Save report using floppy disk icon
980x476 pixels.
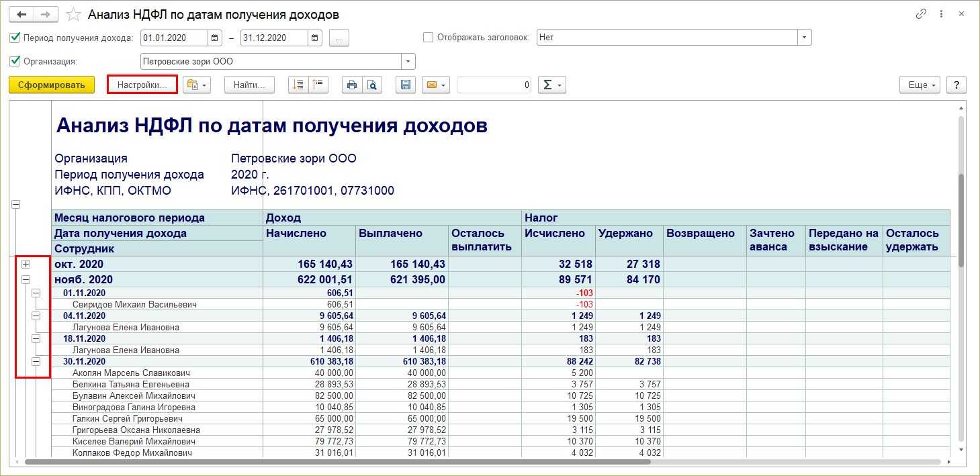(x=405, y=85)
